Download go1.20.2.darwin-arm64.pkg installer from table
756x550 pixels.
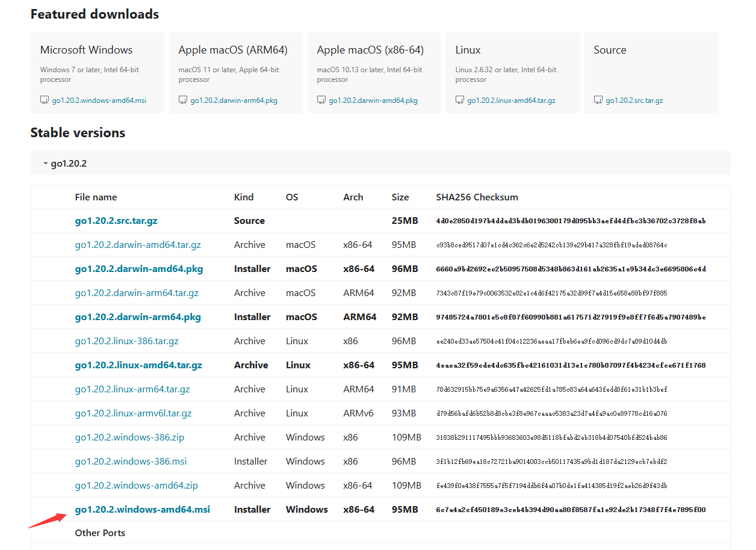(138, 317)
